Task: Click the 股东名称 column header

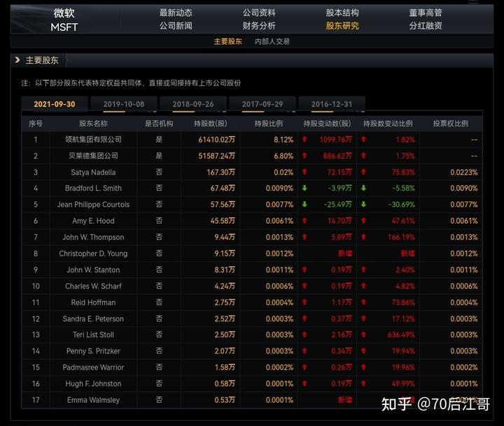Action: click(93, 124)
